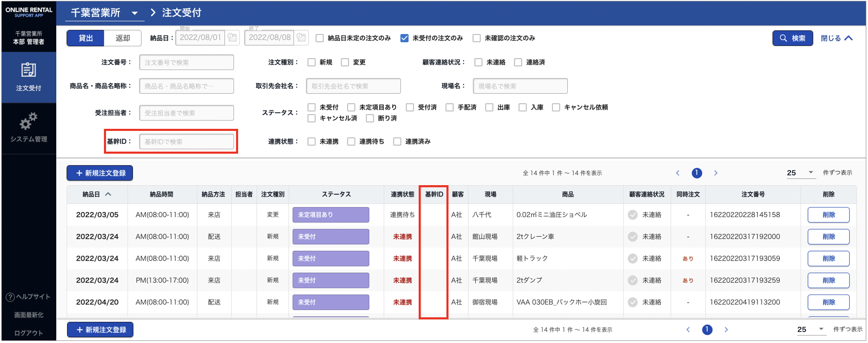
Task: Click the 基幹ID search input field
Action: click(186, 142)
